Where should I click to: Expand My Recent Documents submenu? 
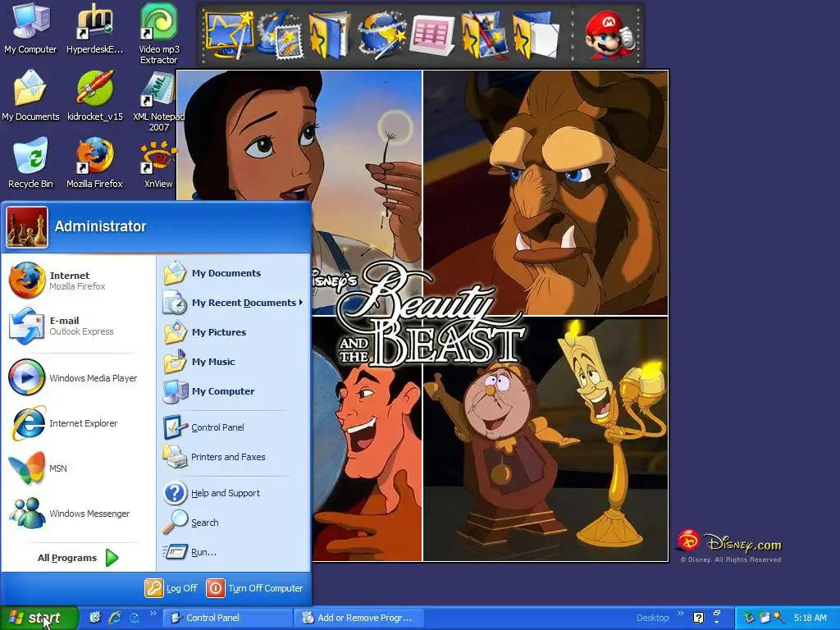233,303
